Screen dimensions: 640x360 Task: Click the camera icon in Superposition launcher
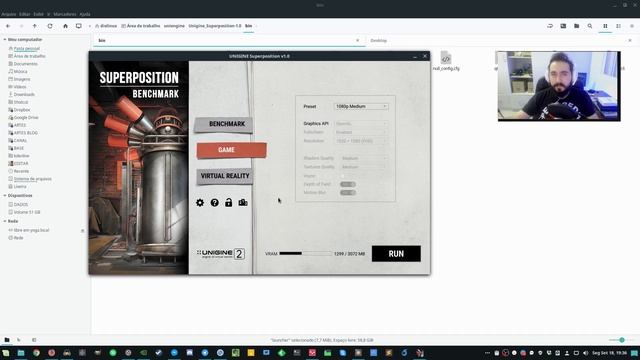[x=243, y=202]
